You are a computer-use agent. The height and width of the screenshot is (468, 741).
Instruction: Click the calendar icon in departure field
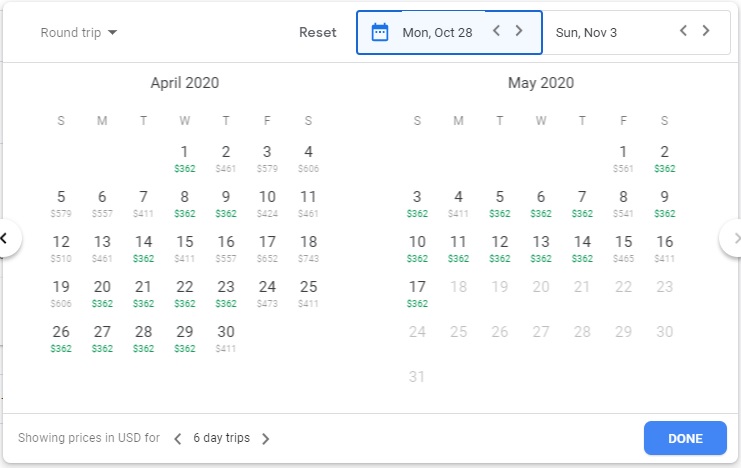click(380, 32)
